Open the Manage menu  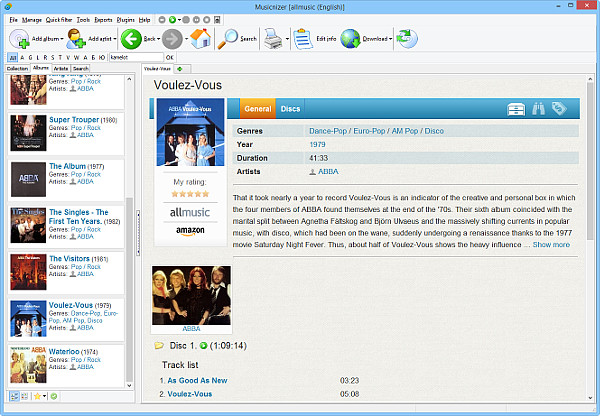(32, 20)
